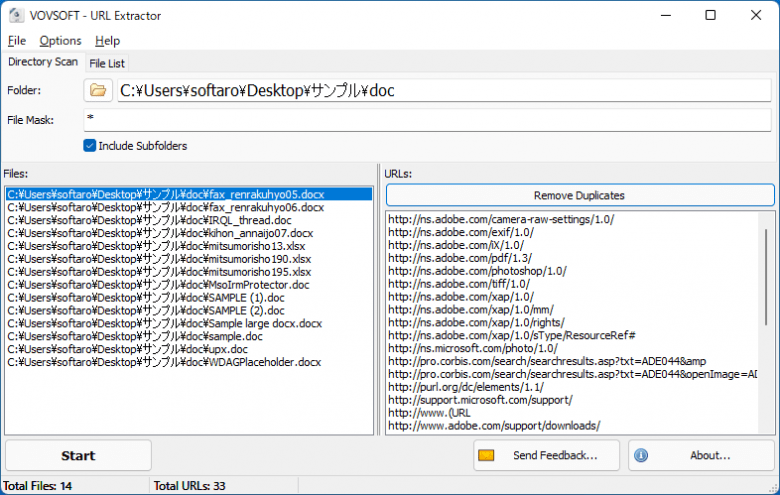Click into the Folder path field
Screen dimensions: 780x495
coord(444,91)
